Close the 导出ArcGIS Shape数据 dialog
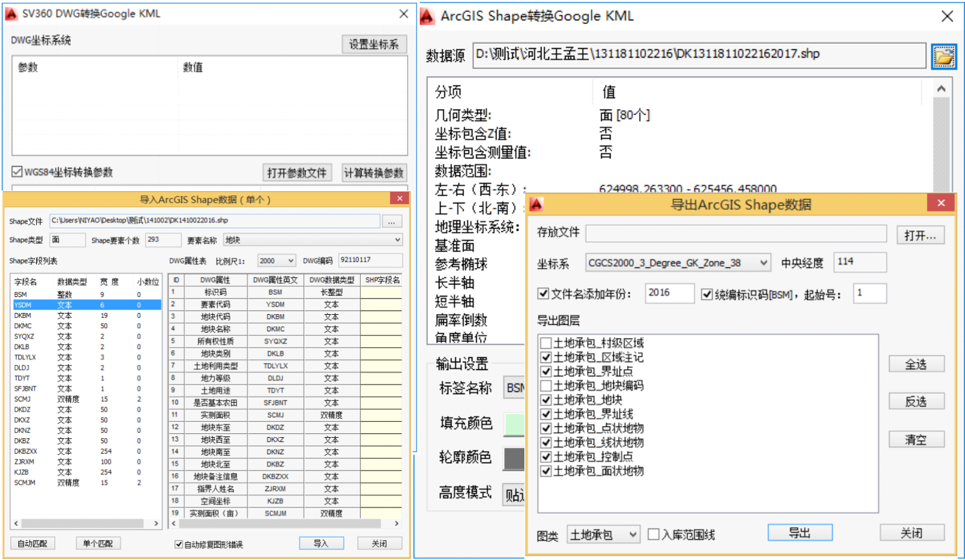This screenshot has width=965, height=560. pos(941,203)
